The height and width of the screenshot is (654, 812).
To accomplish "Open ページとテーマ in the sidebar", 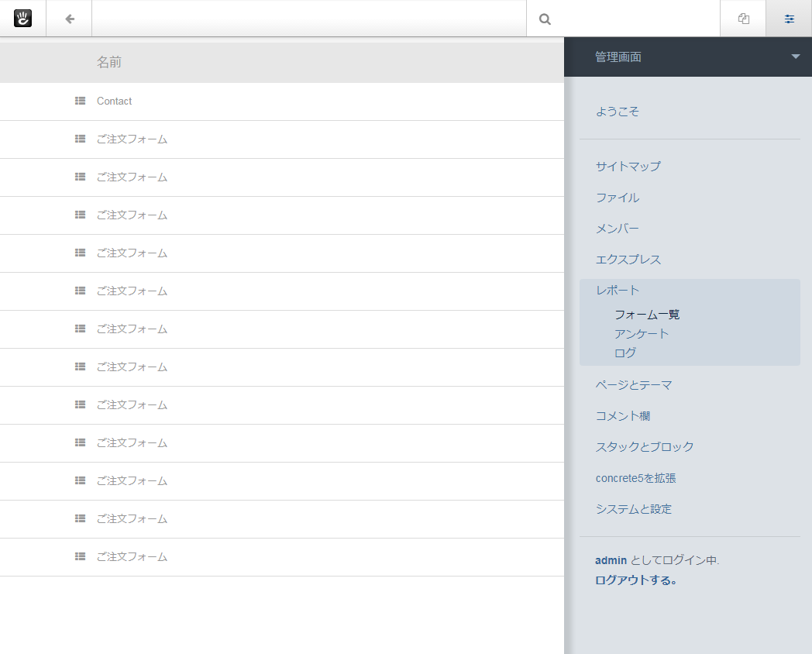I will (634, 385).
